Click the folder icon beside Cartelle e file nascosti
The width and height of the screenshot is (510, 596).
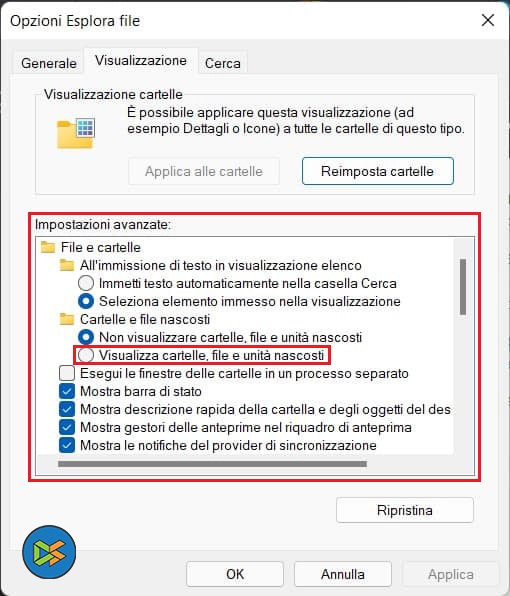pyautogui.click(x=67, y=319)
